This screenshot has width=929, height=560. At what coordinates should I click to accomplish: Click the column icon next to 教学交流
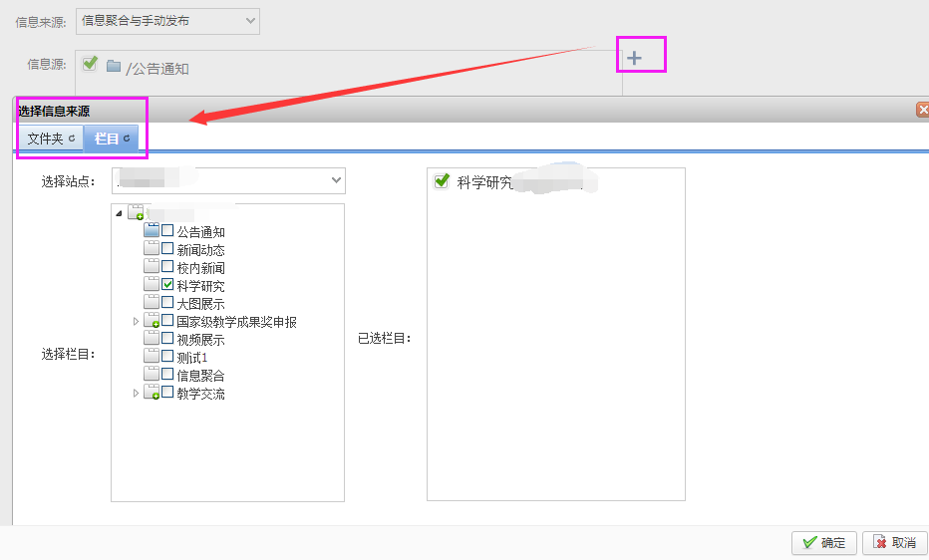[x=152, y=393]
